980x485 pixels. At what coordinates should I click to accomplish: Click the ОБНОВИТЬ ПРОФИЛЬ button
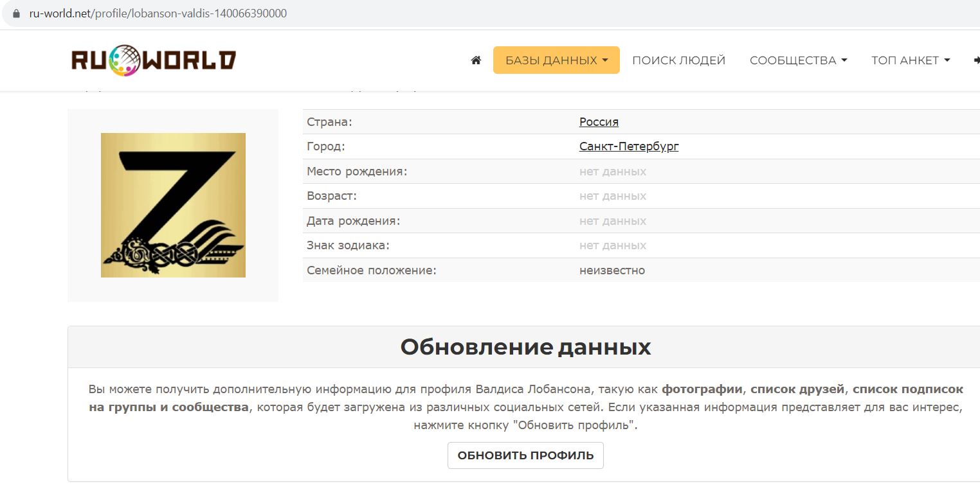(525, 455)
